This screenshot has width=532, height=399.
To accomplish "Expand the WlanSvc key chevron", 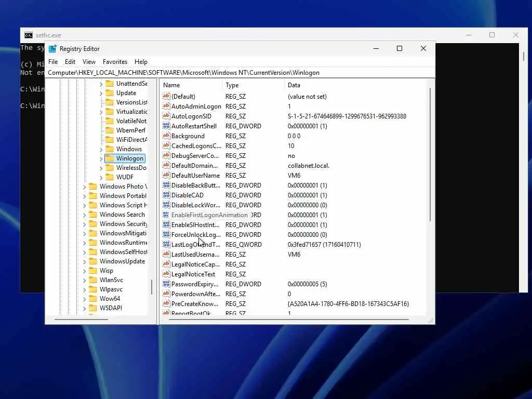I will pyautogui.click(x=85, y=280).
